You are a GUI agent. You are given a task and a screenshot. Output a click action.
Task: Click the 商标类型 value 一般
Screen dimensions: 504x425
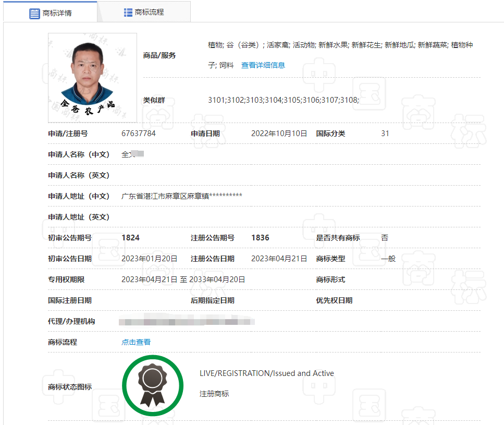click(x=388, y=259)
